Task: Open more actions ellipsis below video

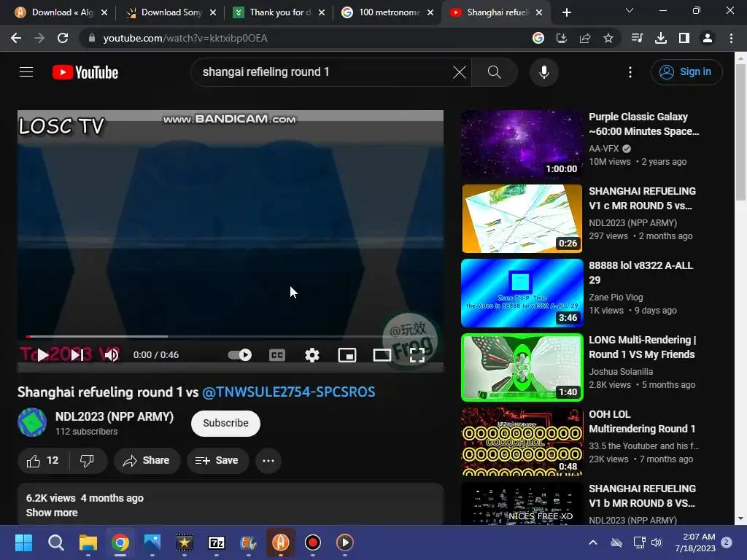Action: (268, 461)
